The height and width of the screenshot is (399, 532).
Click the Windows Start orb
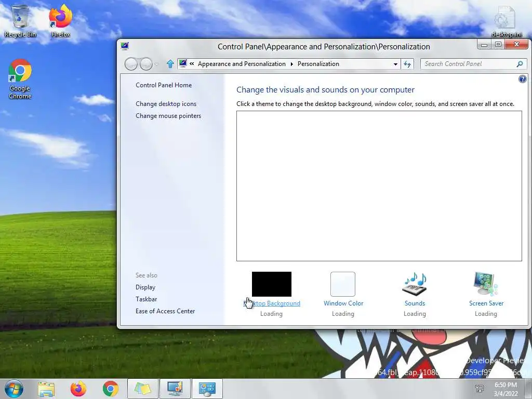point(14,389)
